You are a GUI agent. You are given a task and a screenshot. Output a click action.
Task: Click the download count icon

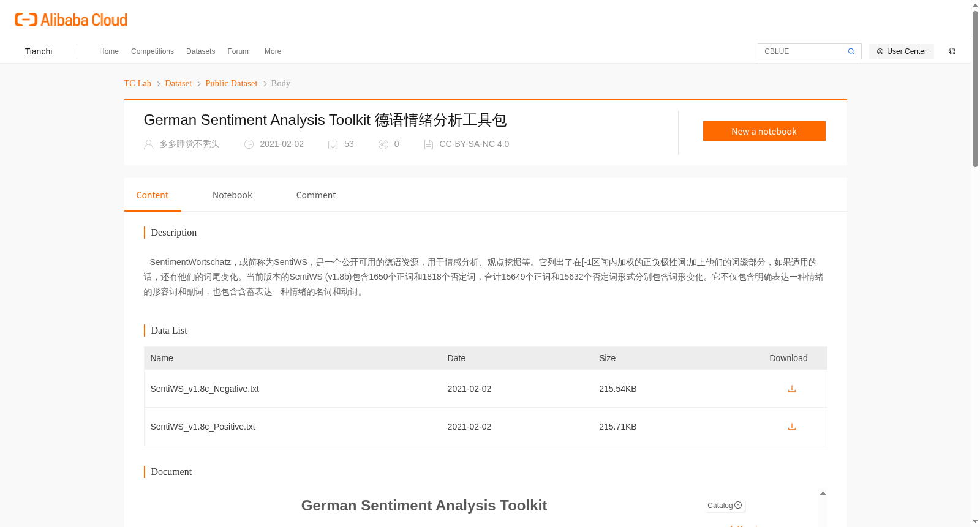333,144
